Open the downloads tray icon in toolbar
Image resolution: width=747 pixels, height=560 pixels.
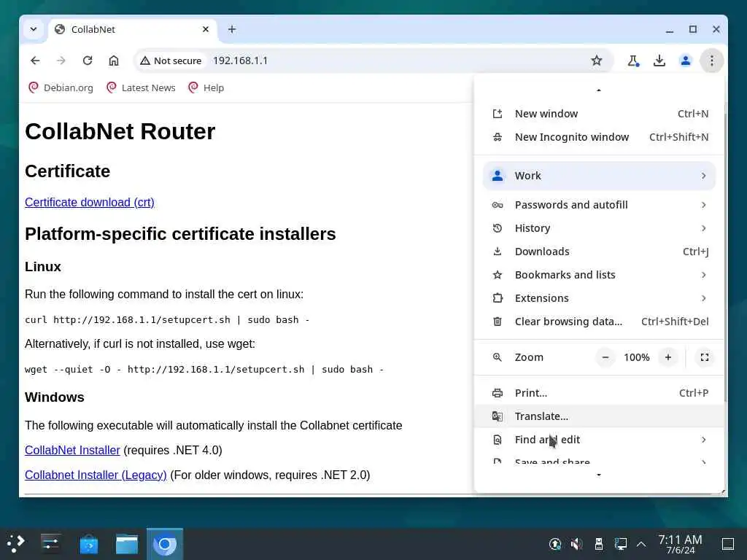click(659, 61)
